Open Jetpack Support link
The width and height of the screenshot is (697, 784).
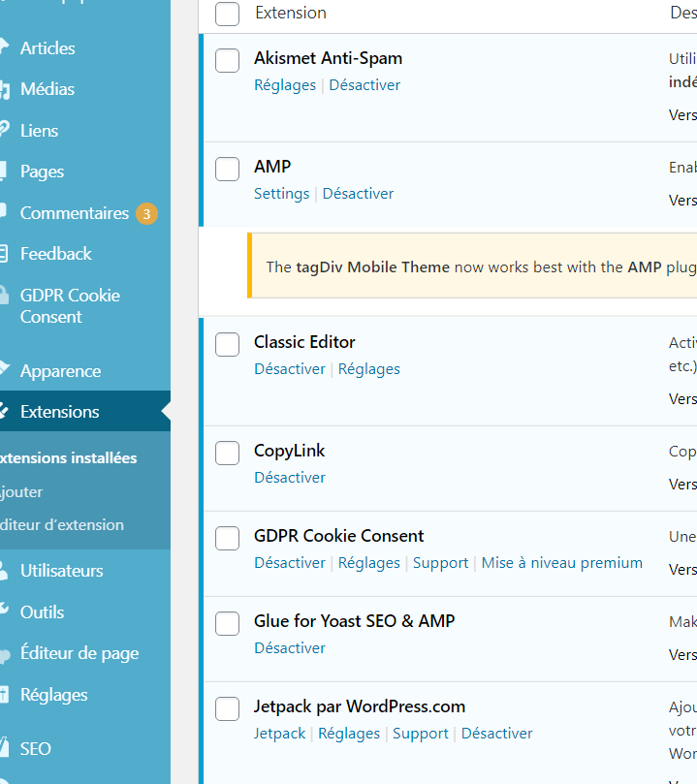421,734
